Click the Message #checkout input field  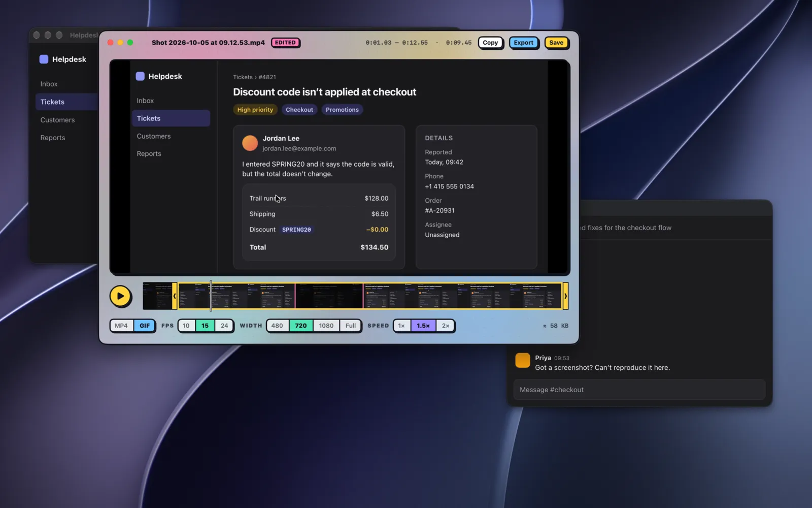click(x=639, y=390)
